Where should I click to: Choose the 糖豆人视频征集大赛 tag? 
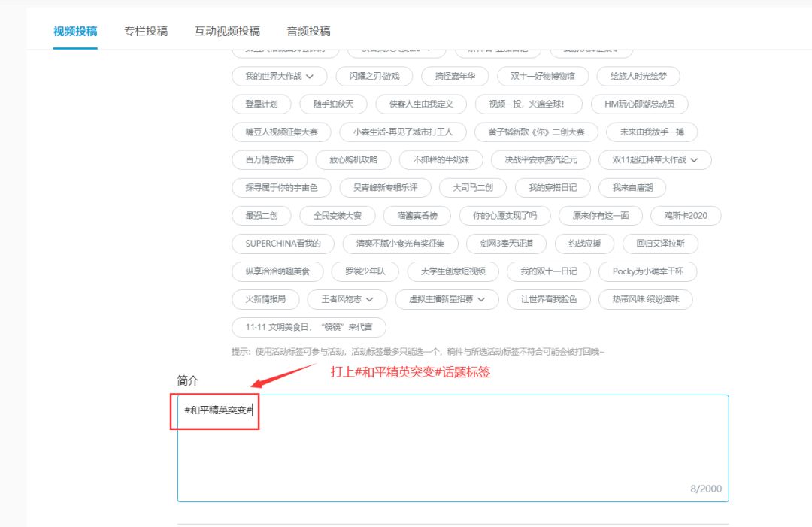pyautogui.click(x=282, y=132)
